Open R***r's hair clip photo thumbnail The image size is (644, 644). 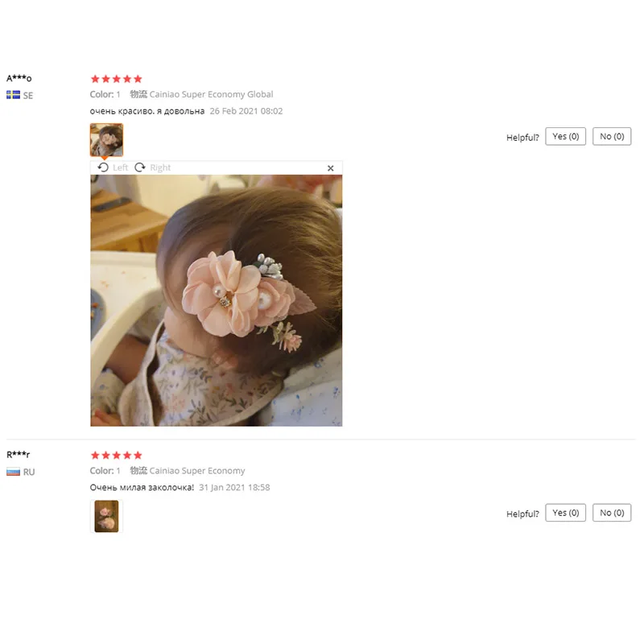(106, 516)
